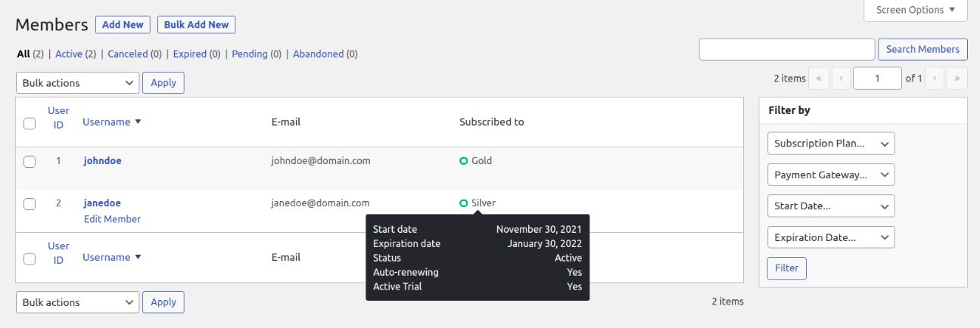Image resolution: width=980 pixels, height=328 pixels.
Task: Sort by User ID in top header
Action: click(x=58, y=117)
